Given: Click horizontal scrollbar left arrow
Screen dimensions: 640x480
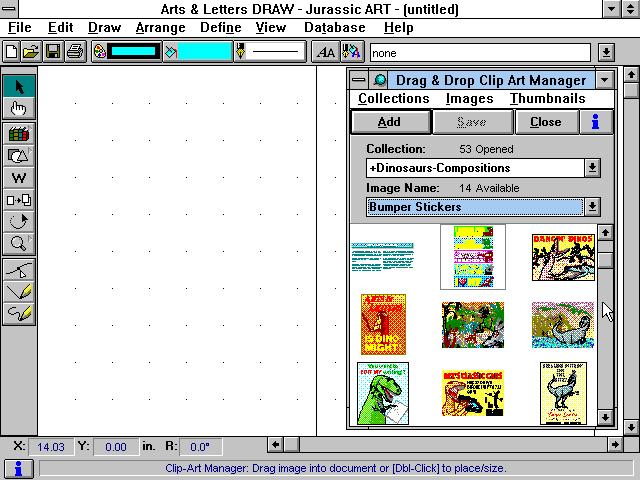Looking at the screenshot, I should coord(276,444).
